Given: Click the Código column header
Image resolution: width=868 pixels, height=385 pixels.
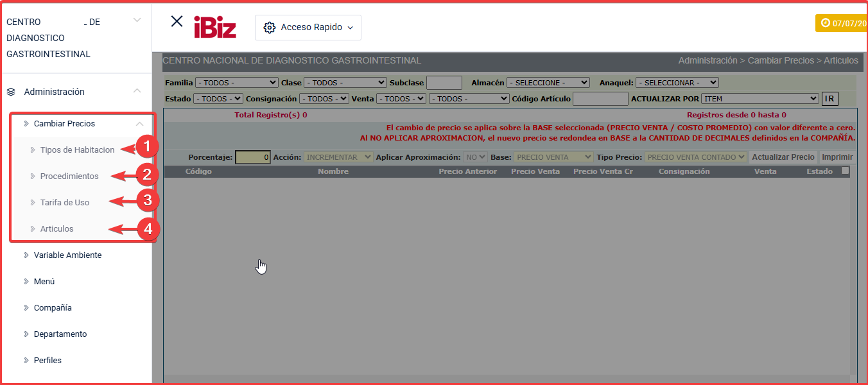Looking at the screenshot, I should (198, 171).
